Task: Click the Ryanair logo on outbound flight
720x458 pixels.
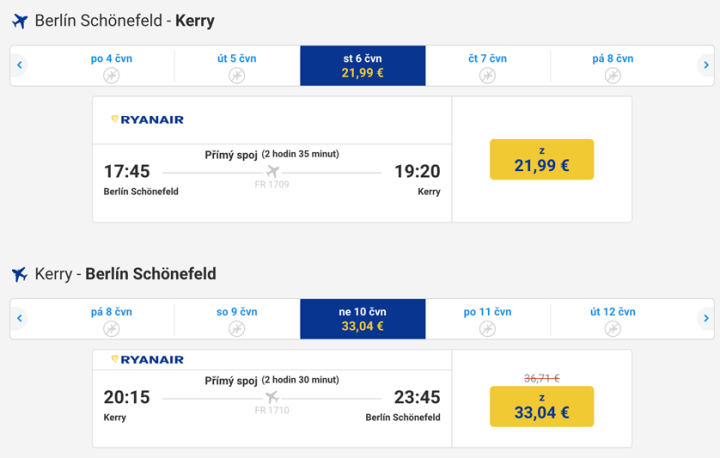Action: point(147,119)
